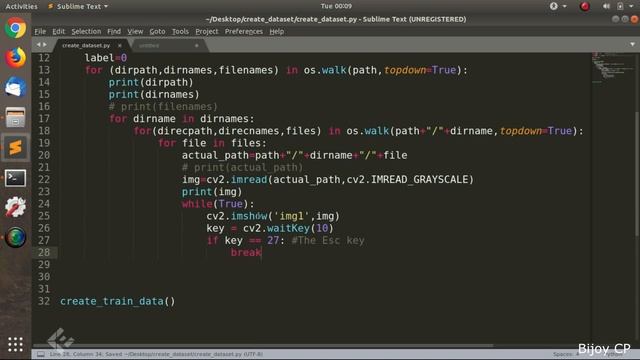This screenshot has height=360, width=640.
Task: Click the window title create_dataset.py - Sublime Text
Action: [336, 19]
